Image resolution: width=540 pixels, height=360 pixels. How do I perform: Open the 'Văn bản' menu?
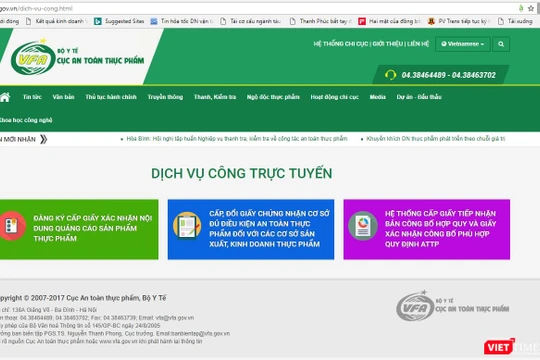63,97
